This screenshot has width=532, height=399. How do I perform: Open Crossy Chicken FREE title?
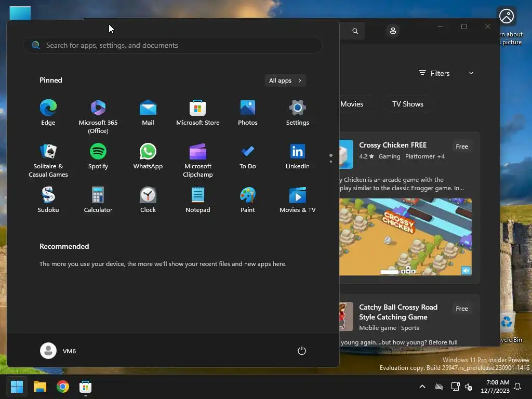click(393, 145)
